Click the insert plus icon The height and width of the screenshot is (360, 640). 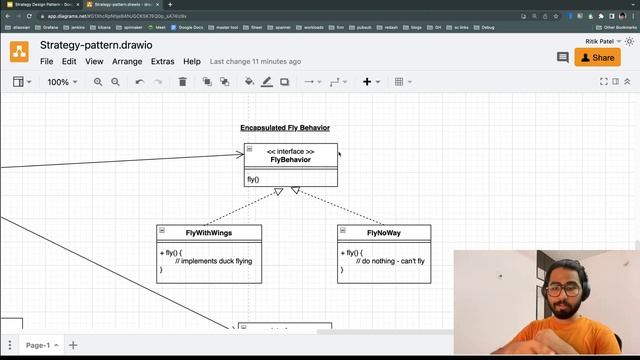point(367,82)
